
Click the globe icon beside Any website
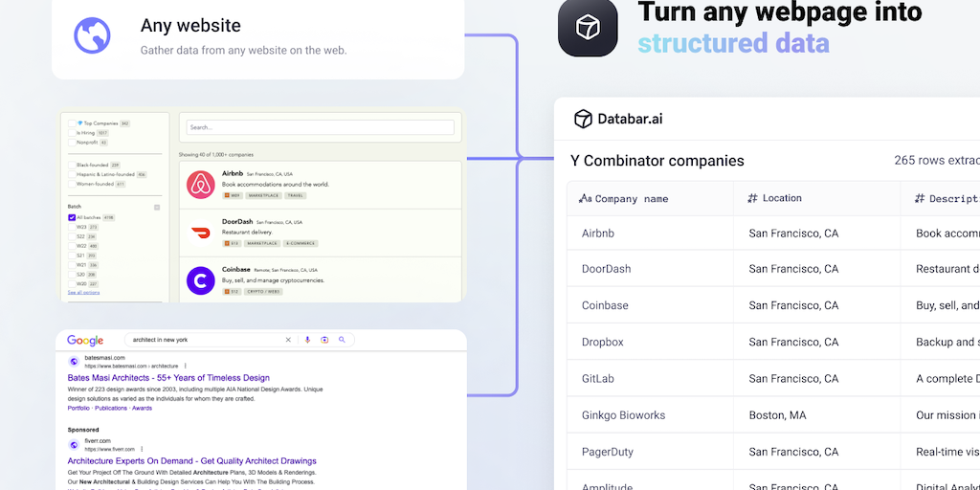click(x=92, y=35)
